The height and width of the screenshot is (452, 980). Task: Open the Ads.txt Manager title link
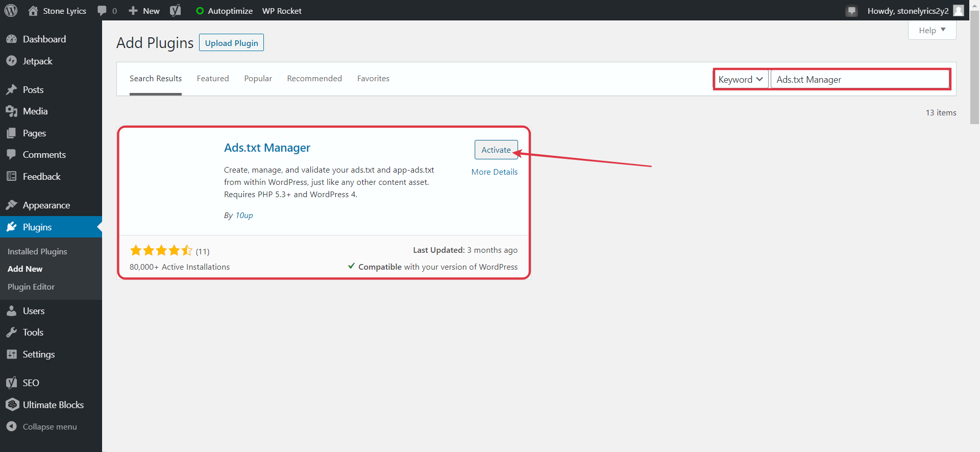[x=267, y=148]
